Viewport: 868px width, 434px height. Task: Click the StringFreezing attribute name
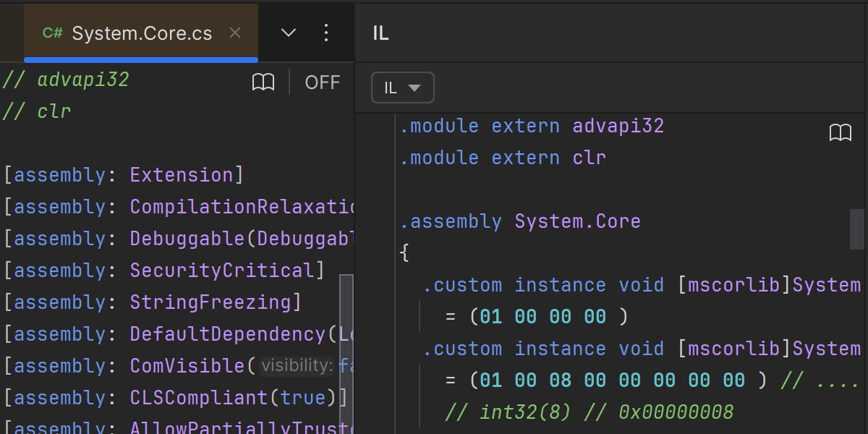click(x=210, y=302)
